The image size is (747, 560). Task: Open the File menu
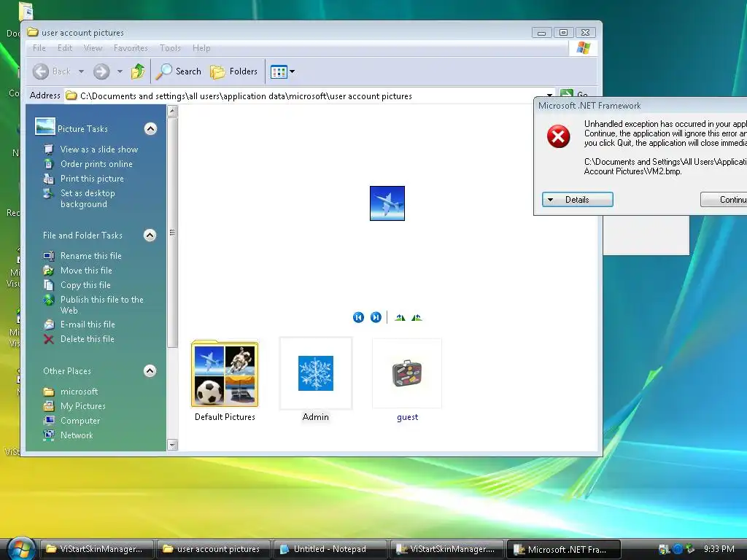pyautogui.click(x=39, y=48)
